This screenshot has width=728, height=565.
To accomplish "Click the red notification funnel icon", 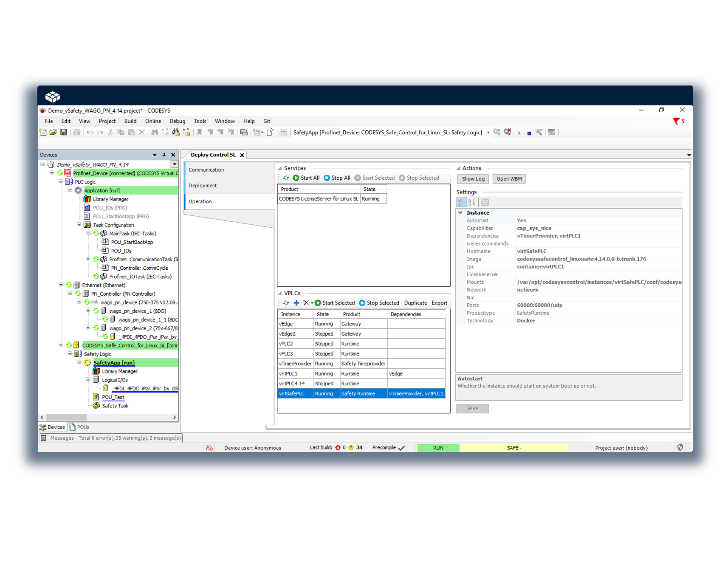I will point(677,121).
